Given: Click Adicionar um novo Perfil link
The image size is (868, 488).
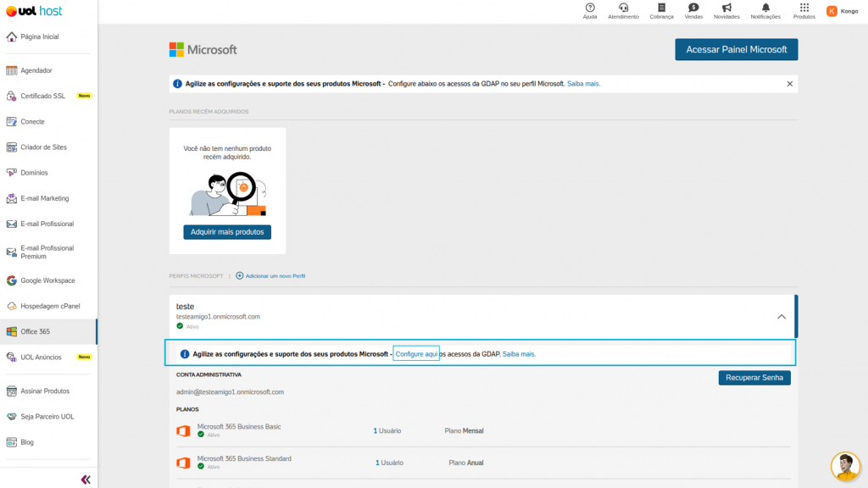Looking at the screenshot, I should pyautogui.click(x=275, y=276).
